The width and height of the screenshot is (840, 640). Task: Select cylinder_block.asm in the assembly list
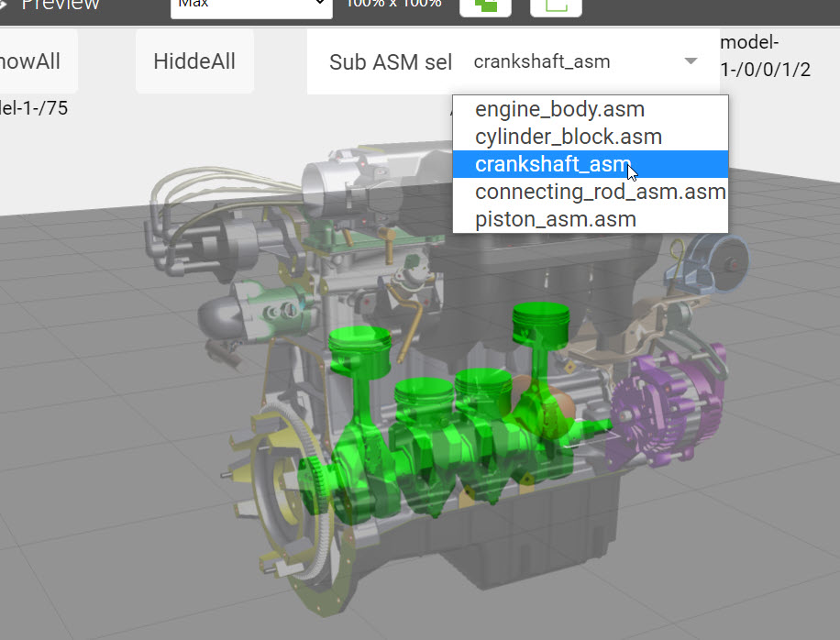[x=569, y=136]
